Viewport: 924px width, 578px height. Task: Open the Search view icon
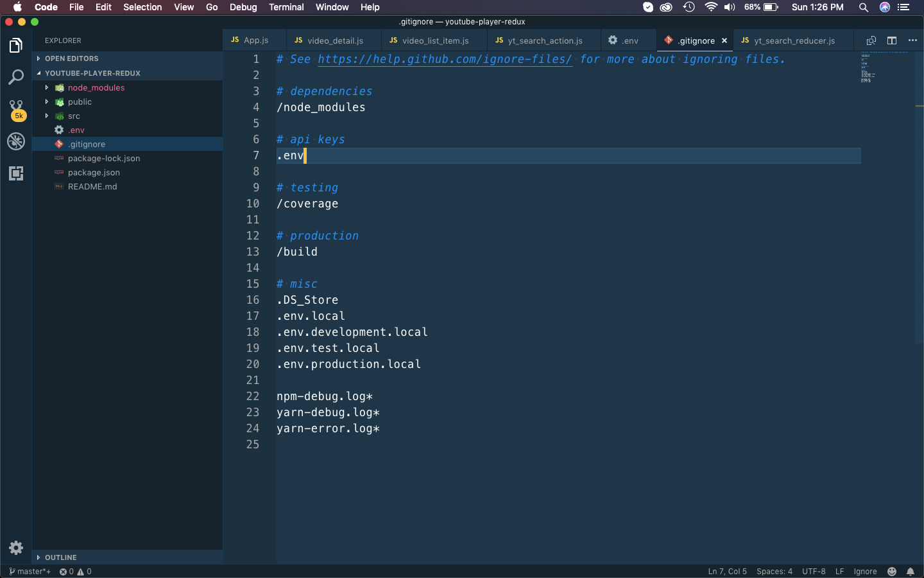point(16,77)
